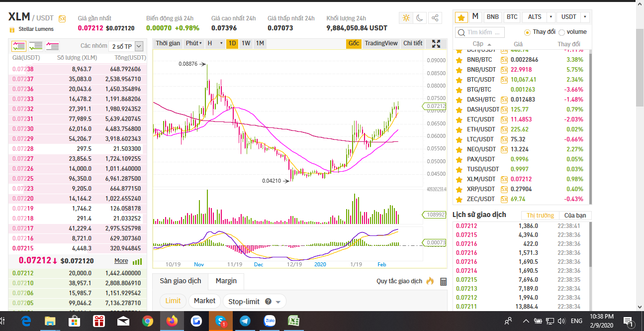The height and width of the screenshot is (331, 644).
Task: Show combined order book view icon
Action: (19, 46)
